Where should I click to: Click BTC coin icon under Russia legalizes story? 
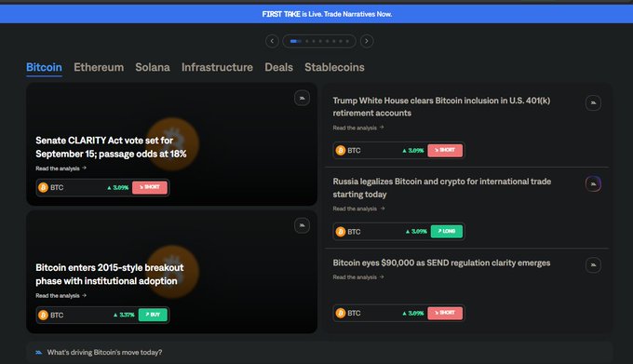(341, 232)
